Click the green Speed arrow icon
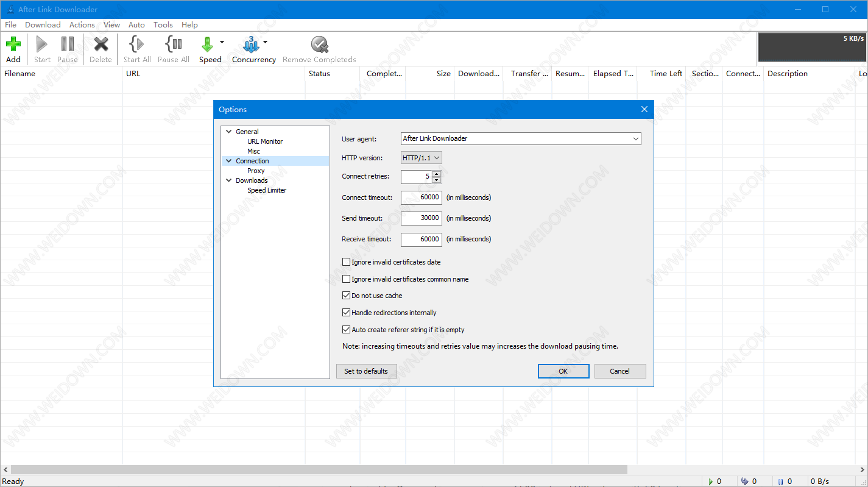 click(207, 44)
